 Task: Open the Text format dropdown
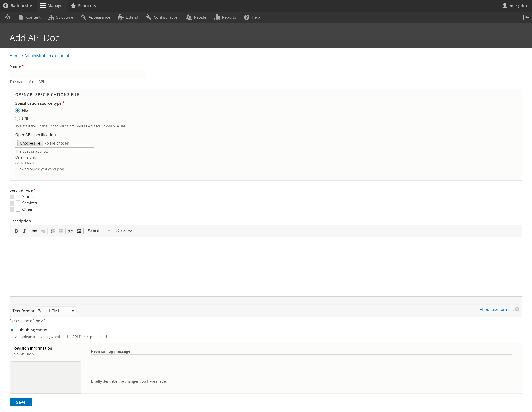click(x=56, y=311)
